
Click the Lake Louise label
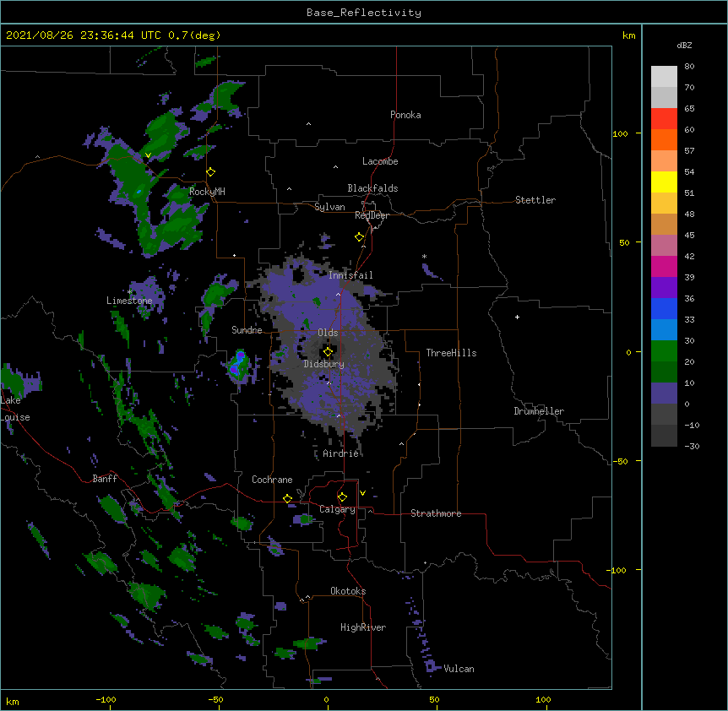(15, 409)
